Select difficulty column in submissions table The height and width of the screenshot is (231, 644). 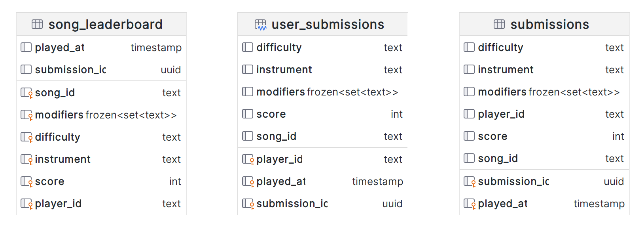500,48
